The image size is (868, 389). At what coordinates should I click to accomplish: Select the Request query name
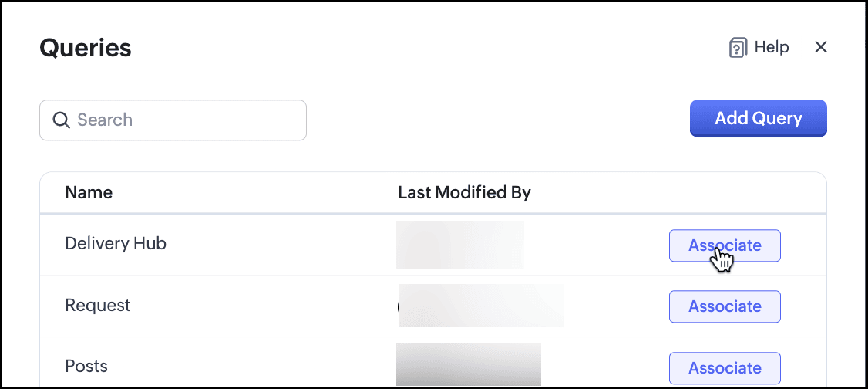coord(98,306)
